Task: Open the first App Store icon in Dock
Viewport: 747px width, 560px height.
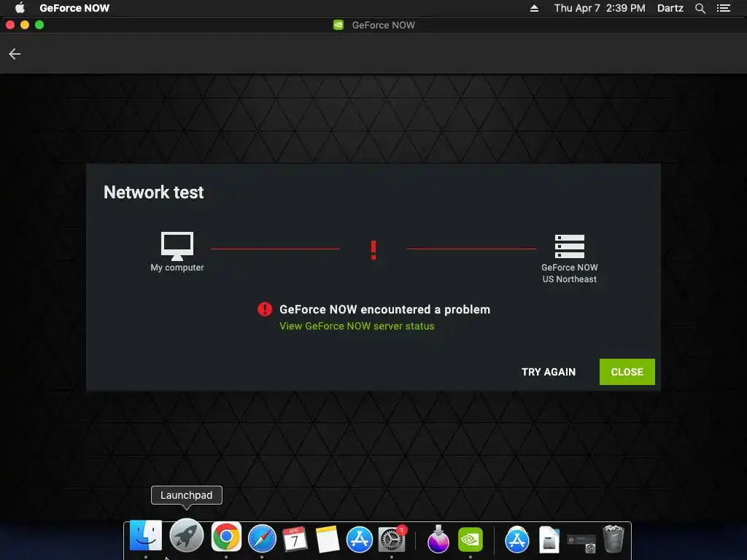Action: 359,540
